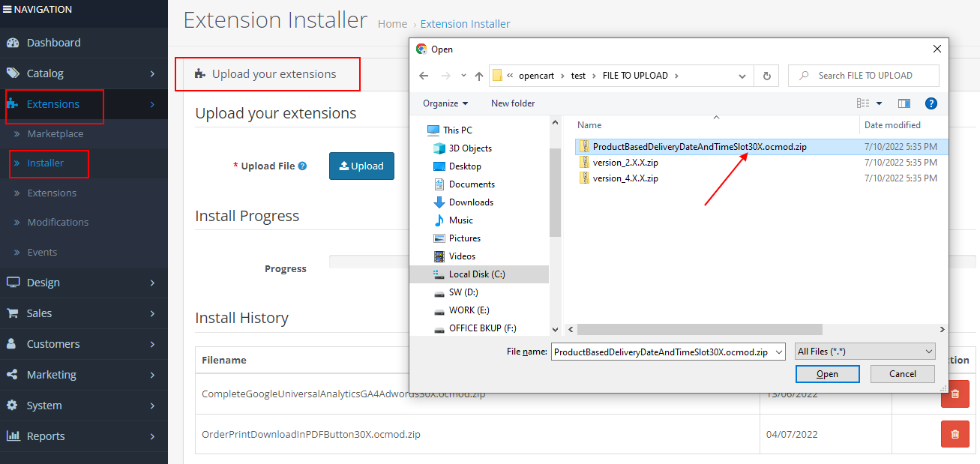Screen dimensions: 980x464
Task: Open the blue help question mark icon
Action: point(931,103)
